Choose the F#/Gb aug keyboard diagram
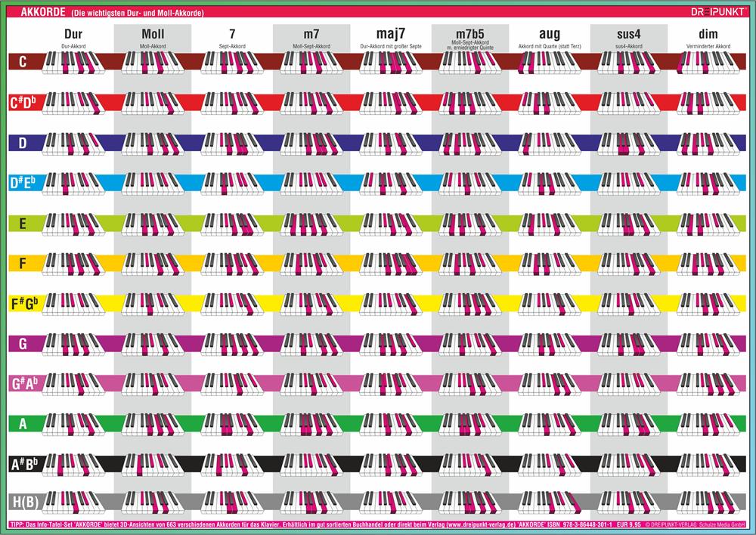This screenshot has width=756, height=535. click(x=549, y=304)
